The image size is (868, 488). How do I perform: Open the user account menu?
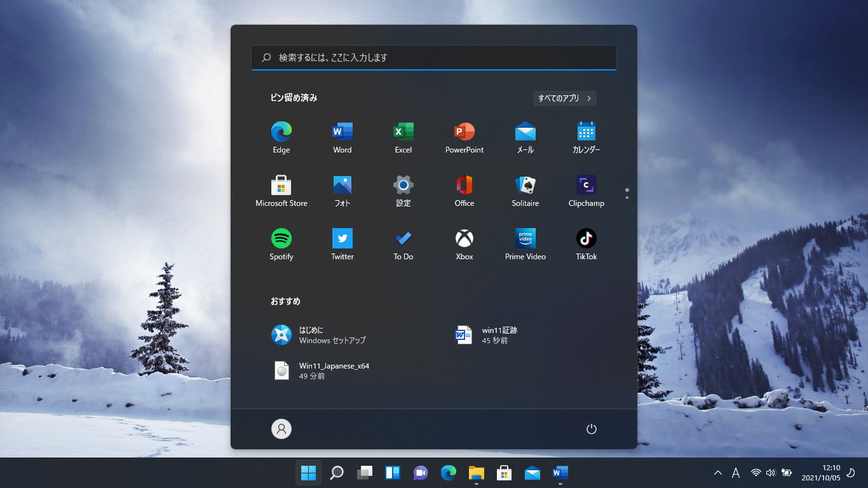pyautogui.click(x=281, y=429)
